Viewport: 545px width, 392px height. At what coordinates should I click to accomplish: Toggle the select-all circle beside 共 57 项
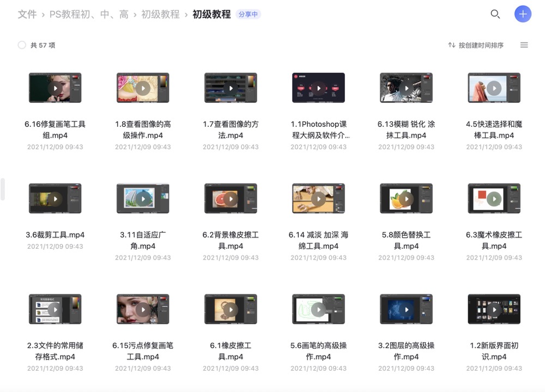click(22, 45)
